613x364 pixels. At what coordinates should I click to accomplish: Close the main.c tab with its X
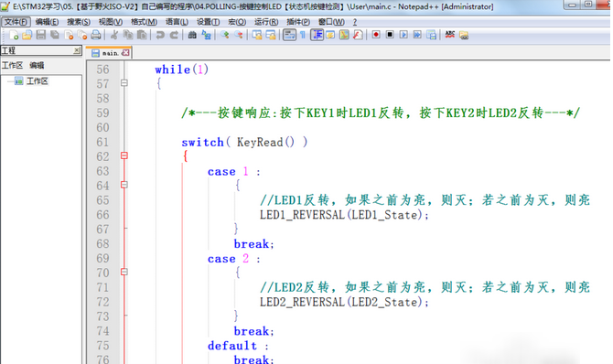tap(125, 53)
